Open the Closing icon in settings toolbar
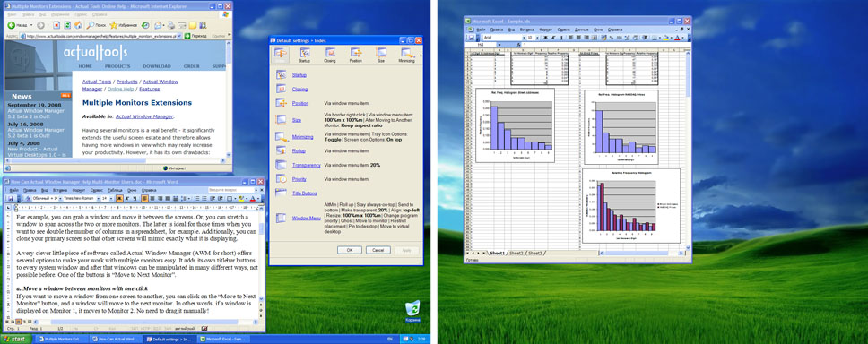 330,55
